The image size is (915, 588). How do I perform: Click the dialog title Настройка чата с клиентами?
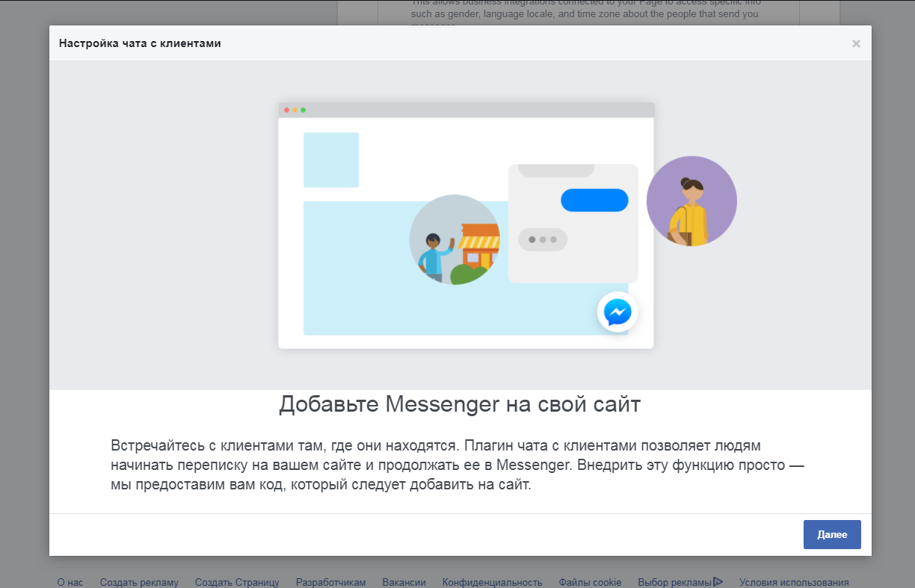(140, 43)
